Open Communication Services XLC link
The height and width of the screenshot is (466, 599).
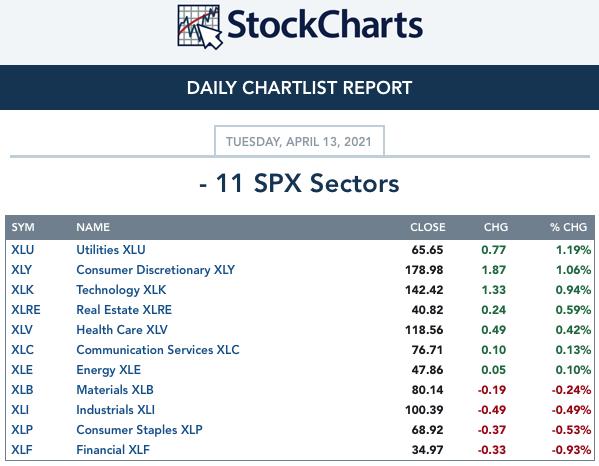tap(158, 350)
